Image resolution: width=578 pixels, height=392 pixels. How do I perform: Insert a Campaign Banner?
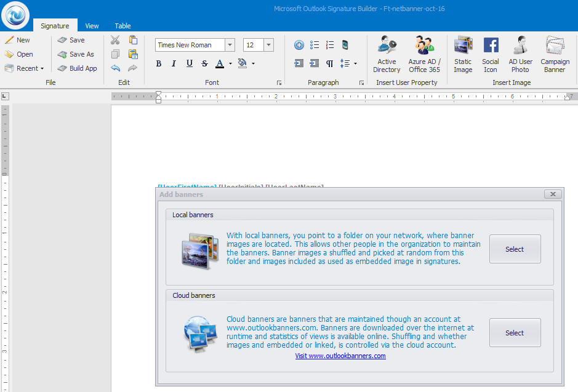pyautogui.click(x=555, y=55)
